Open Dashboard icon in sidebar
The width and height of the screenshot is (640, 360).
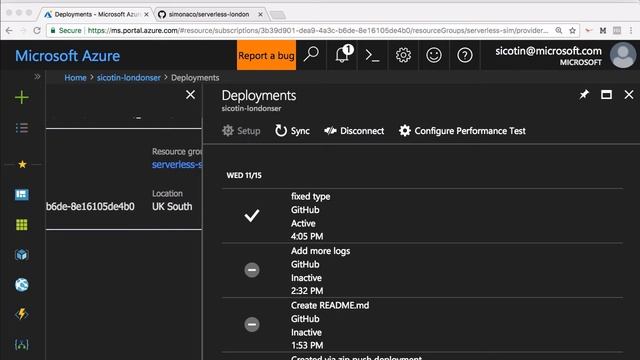coord(22,194)
